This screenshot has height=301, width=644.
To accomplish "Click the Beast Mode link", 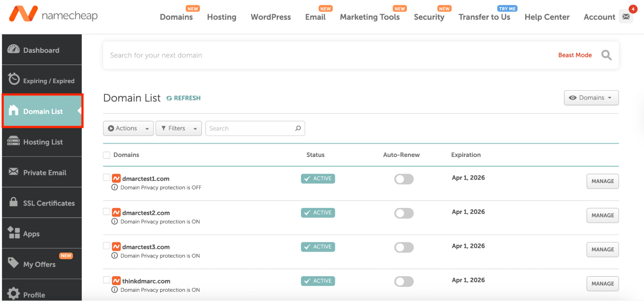I will pyautogui.click(x=575, y=55).
